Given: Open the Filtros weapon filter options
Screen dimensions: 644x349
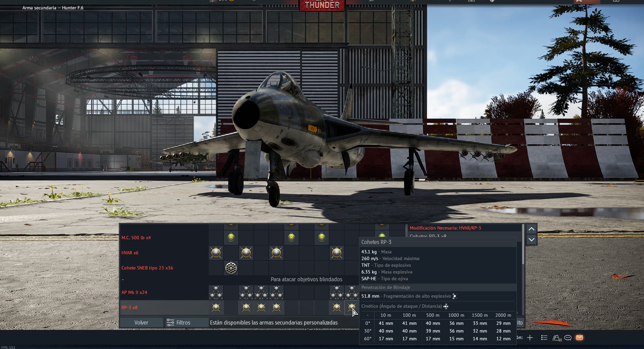Looking at the screenshot, I should point(179,322).
